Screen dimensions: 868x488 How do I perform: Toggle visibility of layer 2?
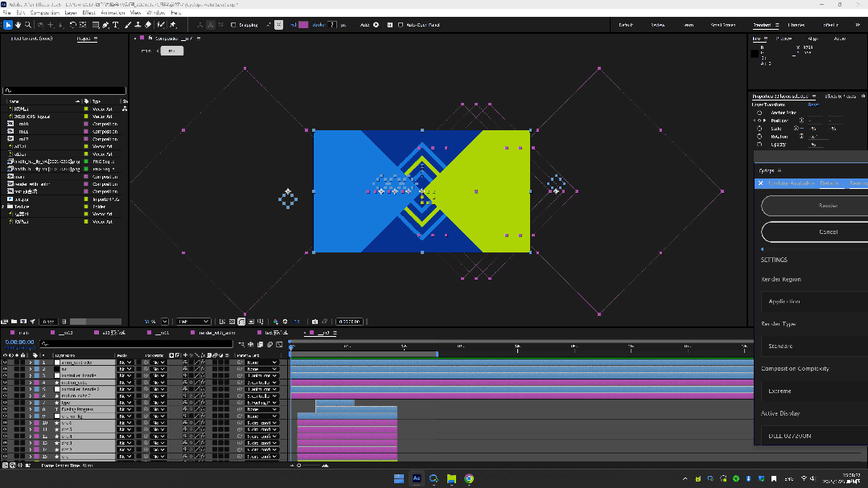[5, 369]
